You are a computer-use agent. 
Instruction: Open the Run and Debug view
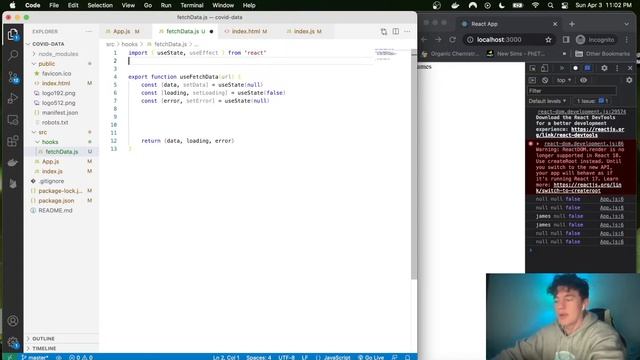pos(13,98)
